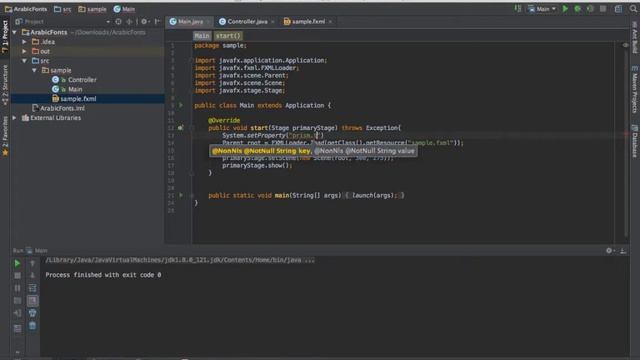The height and width of the screenshot is (360, 640).
Task: Click the ArabicFonts breadcrumb in navigation bar
Action: tap(26, 9)
